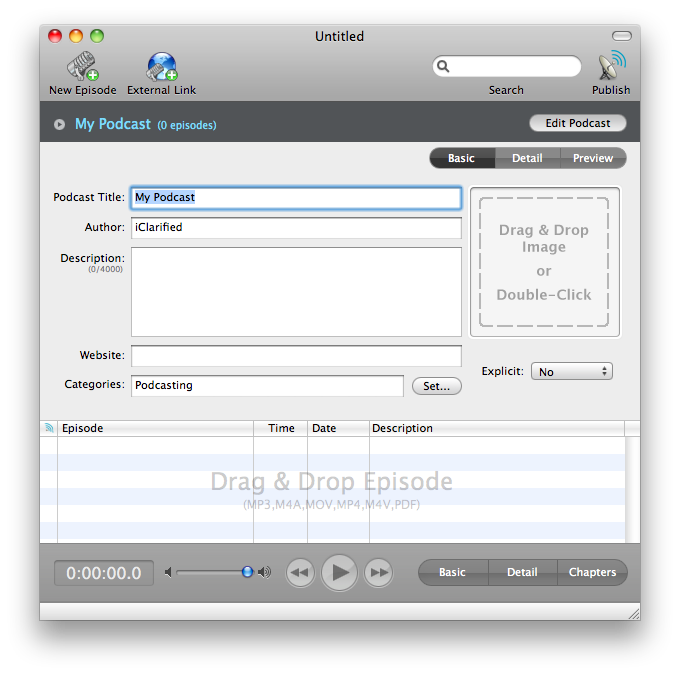Switch to the podcast Basic tab

(462, 158)
